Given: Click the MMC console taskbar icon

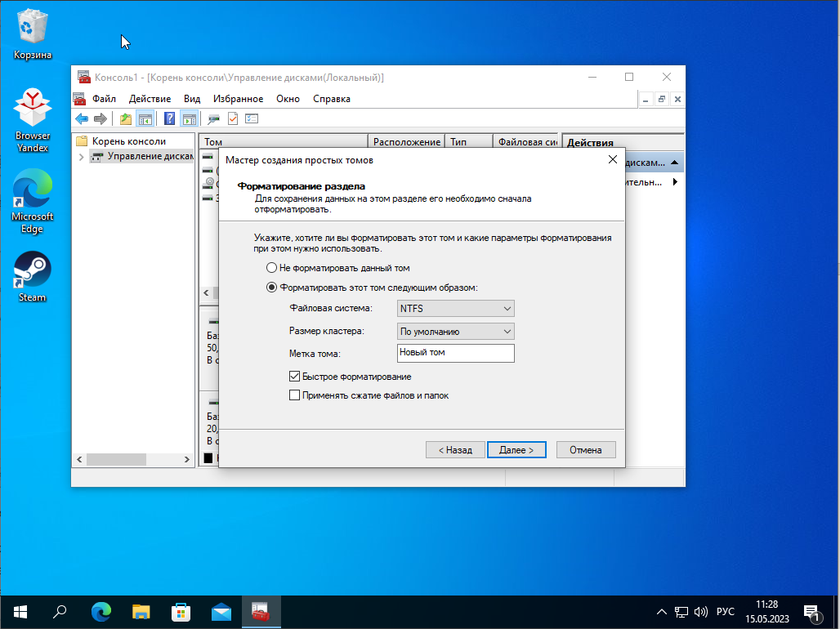Looking at the screenshot, I should coord(261,612).
